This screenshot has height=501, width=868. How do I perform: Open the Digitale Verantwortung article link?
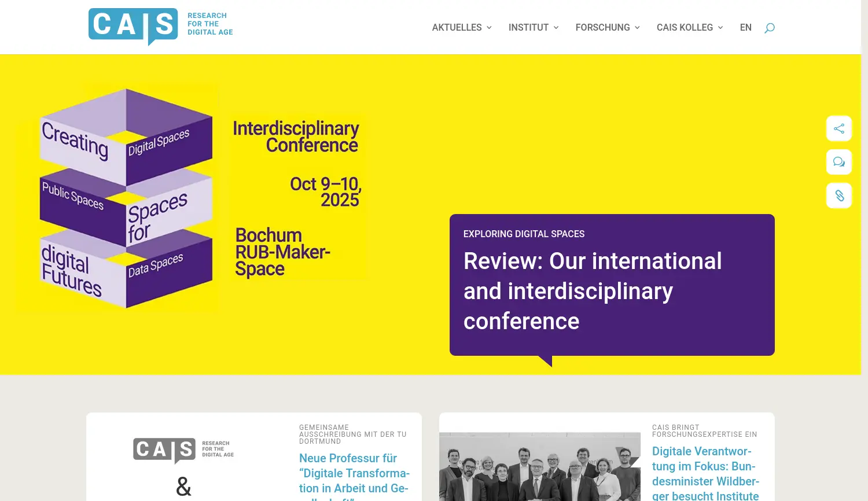[705, 473]
